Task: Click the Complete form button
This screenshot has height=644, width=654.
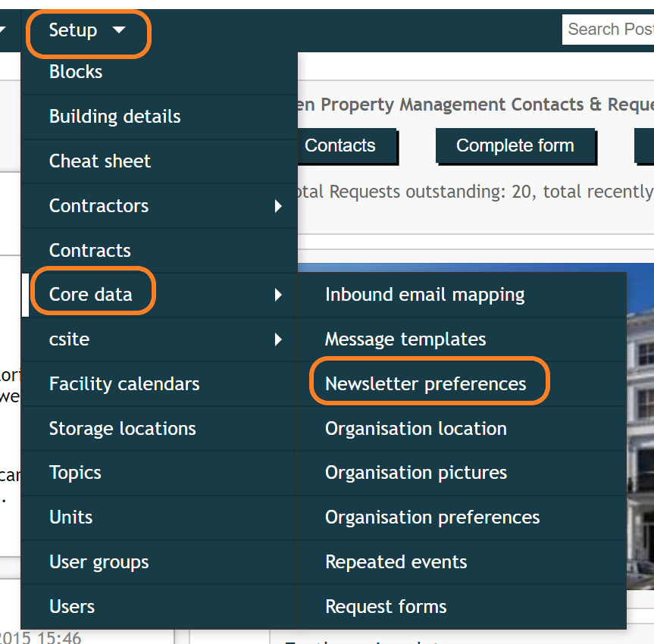Action: coord(515,145)
